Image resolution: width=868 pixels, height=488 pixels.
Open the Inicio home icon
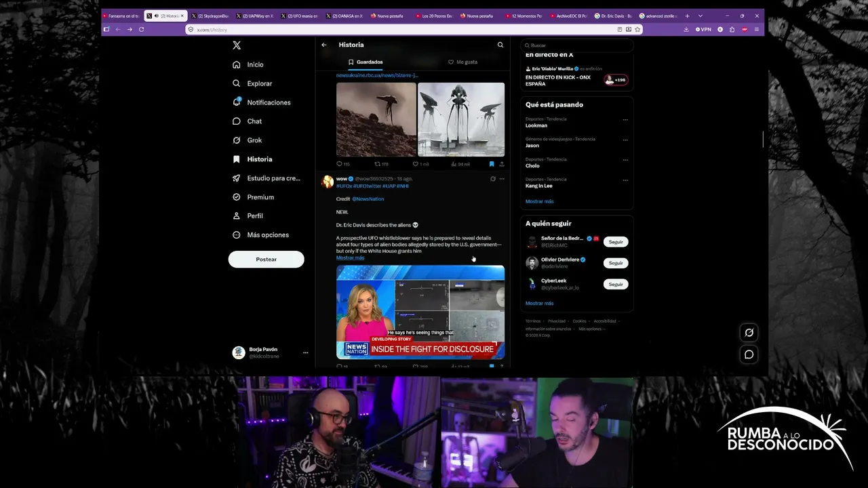[236, 64]
